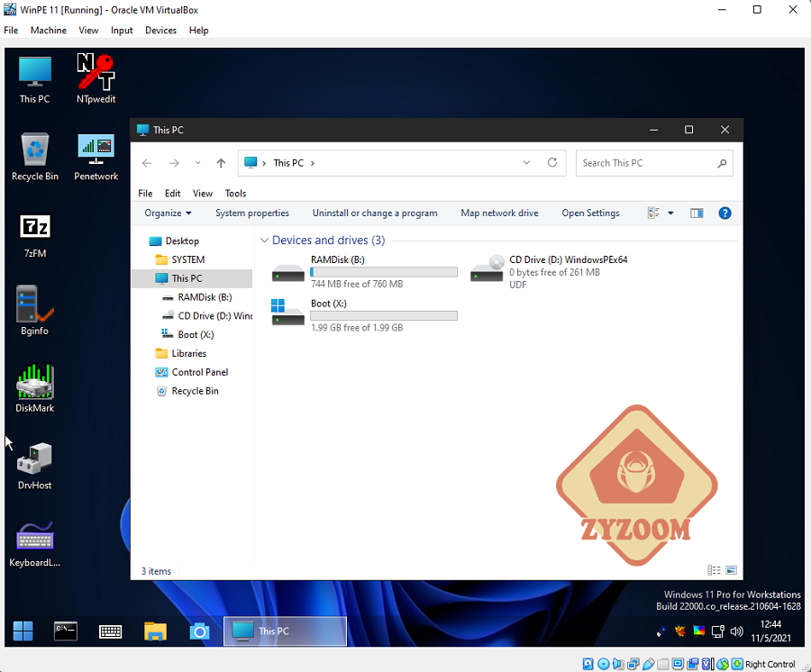
Task: Expand the address bar history dropdown
Action: 526,163
